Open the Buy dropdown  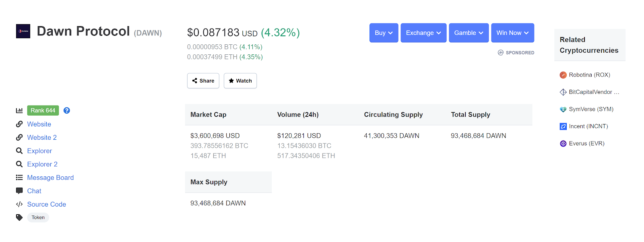pos(384,33)
